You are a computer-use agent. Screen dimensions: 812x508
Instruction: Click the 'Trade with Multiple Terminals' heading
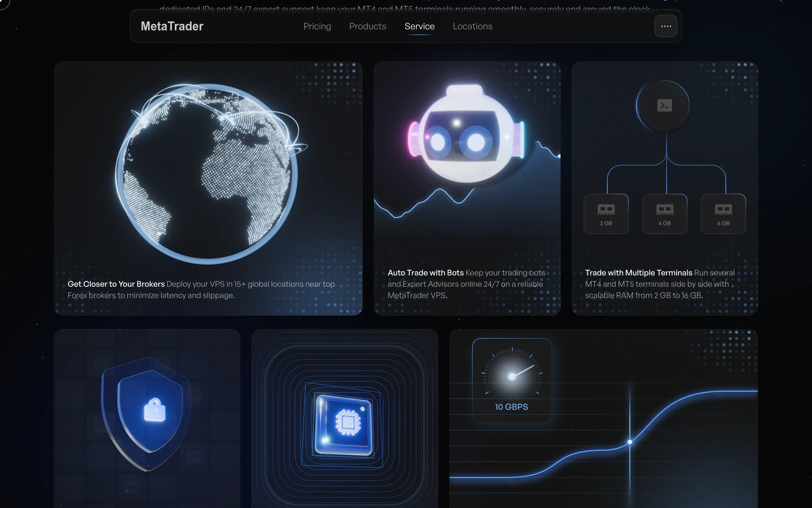pos(639,272)
